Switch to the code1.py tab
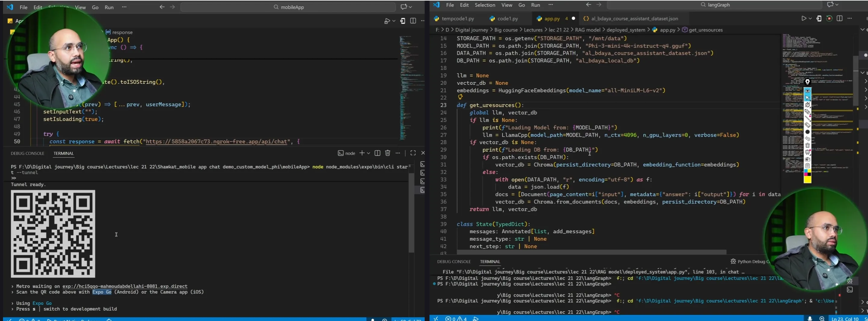 coord(507,19)
